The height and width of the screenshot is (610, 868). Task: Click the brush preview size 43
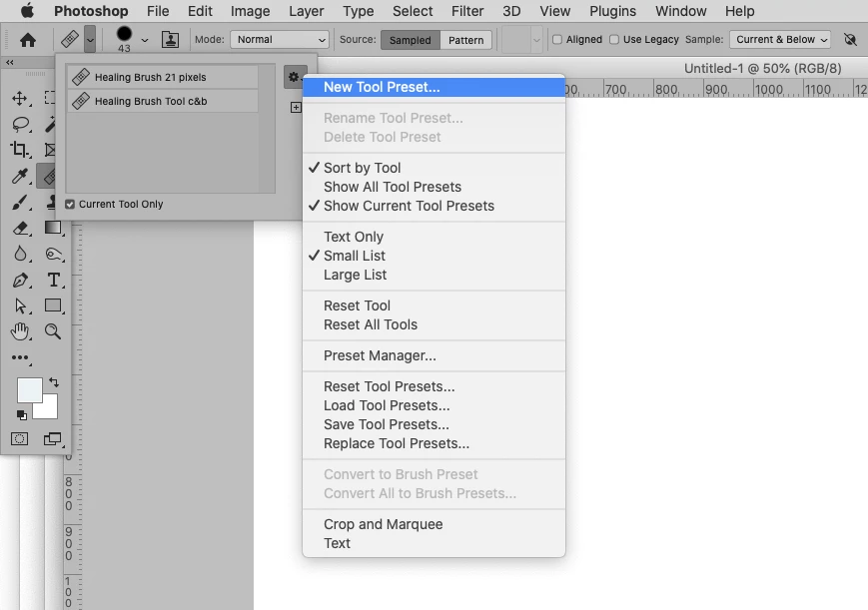125,39
